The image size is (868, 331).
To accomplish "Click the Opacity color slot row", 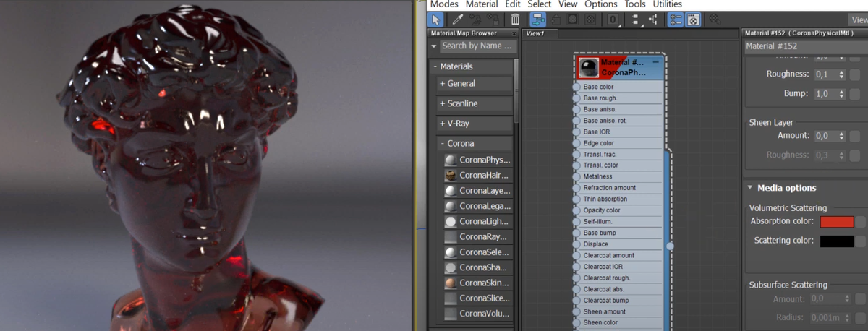I will coord(620,210).
